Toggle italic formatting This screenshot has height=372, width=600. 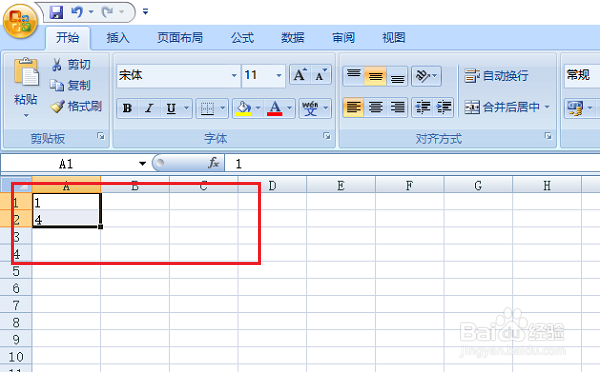click(x=149, y=108)
